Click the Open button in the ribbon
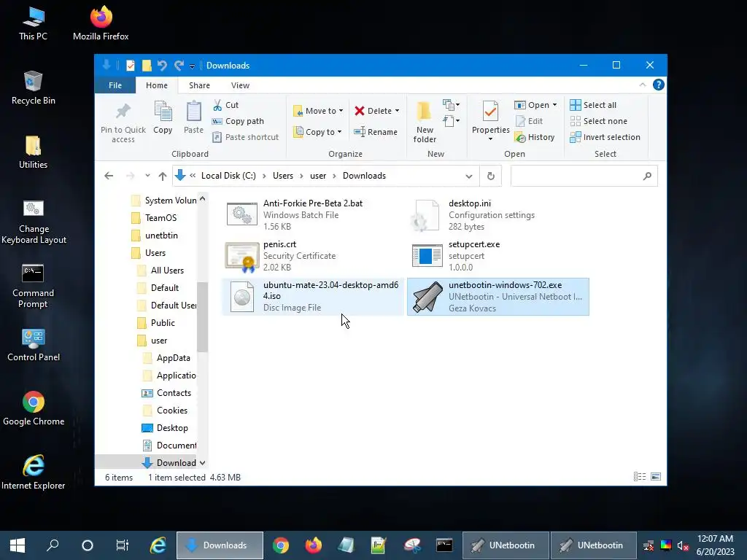 pyautogui.click(x=532, y=105)
